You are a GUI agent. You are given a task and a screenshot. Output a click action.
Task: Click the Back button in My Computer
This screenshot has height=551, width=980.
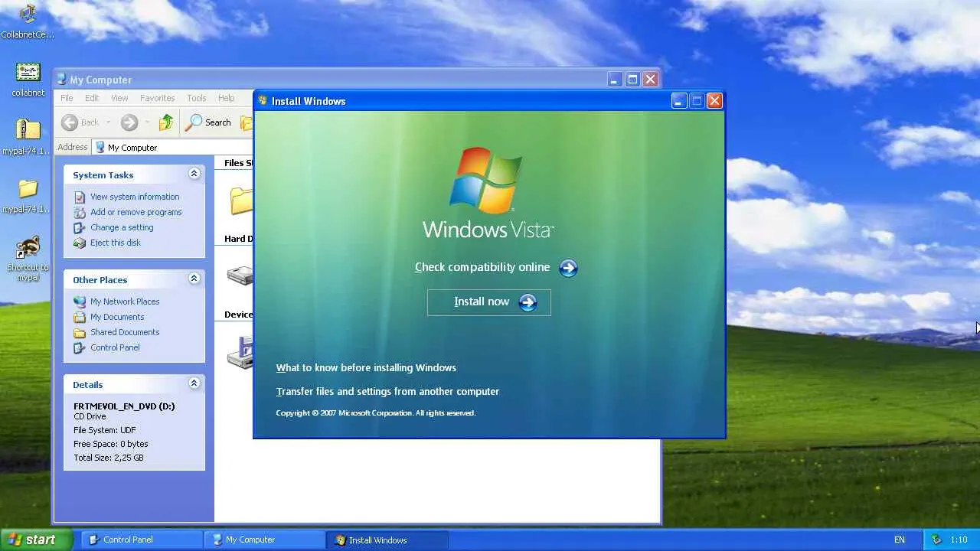(81, 122)
